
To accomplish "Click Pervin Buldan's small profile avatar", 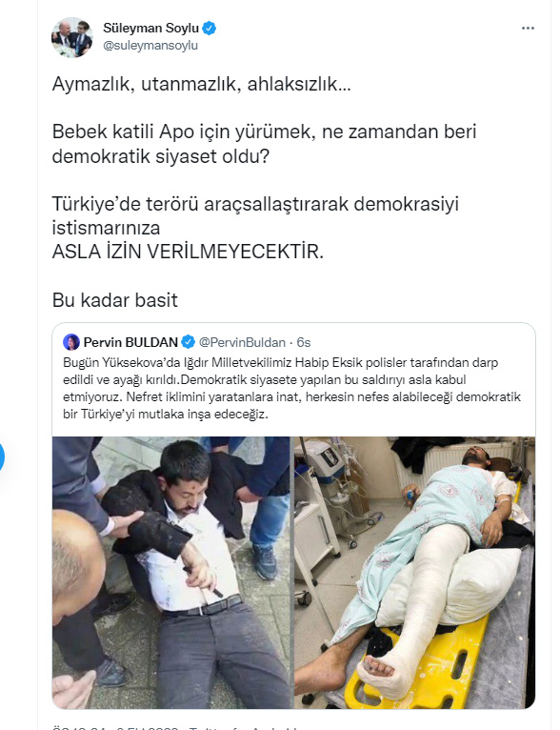I will (x=71, y=342).
